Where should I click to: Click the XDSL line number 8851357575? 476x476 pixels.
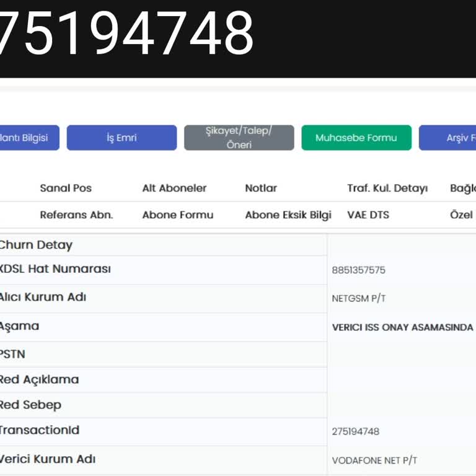click(x=358, y=270)
